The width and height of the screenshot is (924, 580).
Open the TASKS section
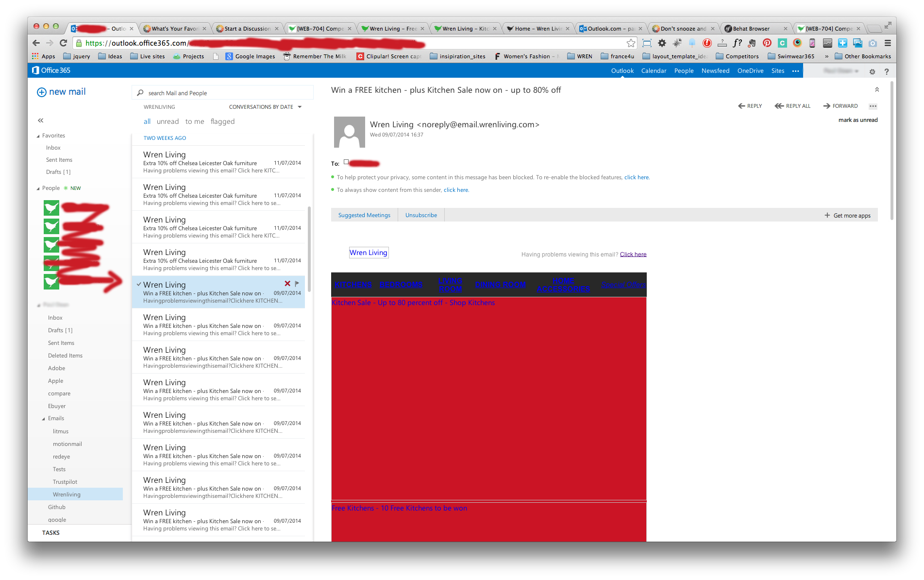pos(51,533)
